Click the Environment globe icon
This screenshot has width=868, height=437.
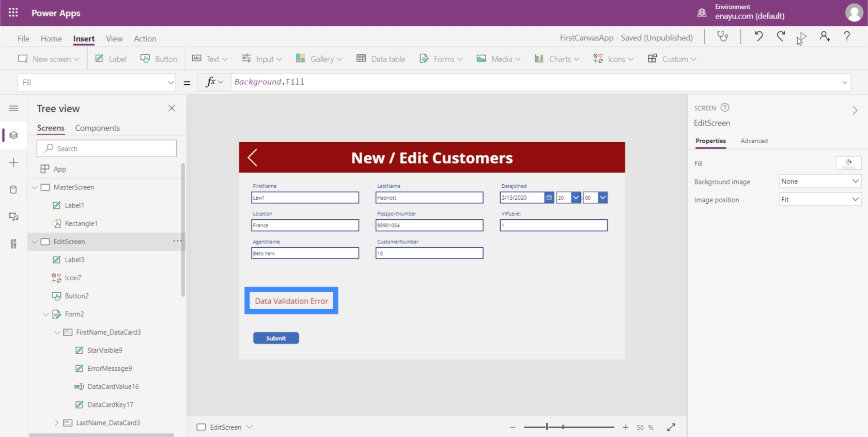tap(702, 12)
